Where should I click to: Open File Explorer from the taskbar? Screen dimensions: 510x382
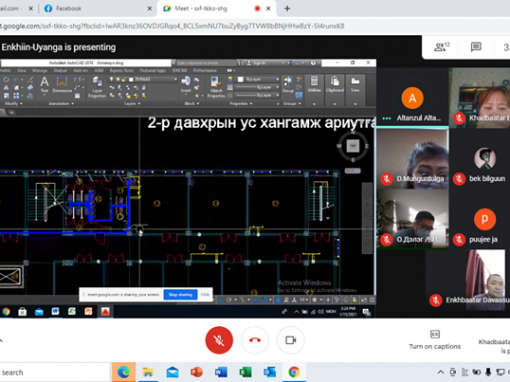pyautogui.click(x=148, y=372)
